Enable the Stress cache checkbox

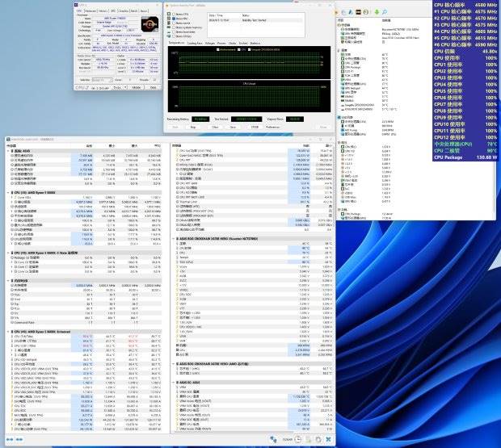174,23
